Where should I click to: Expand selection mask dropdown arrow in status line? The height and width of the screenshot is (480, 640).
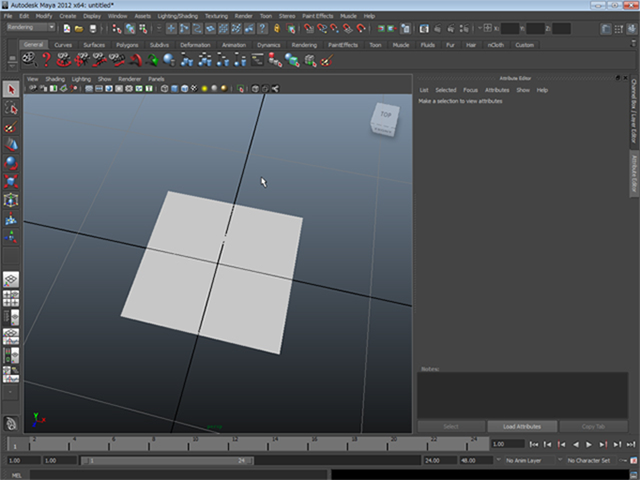(x=159, y=29)
